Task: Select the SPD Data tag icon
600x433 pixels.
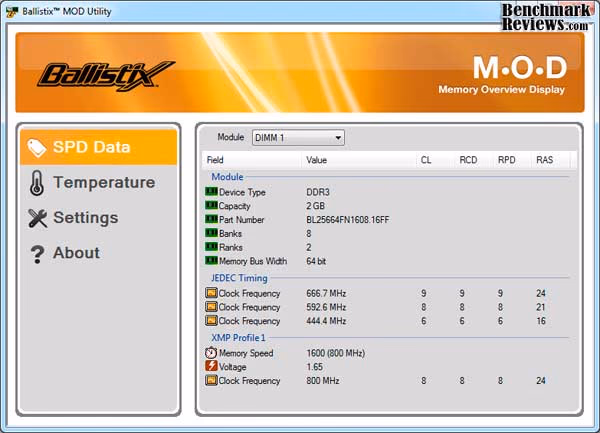Action: 37,148
